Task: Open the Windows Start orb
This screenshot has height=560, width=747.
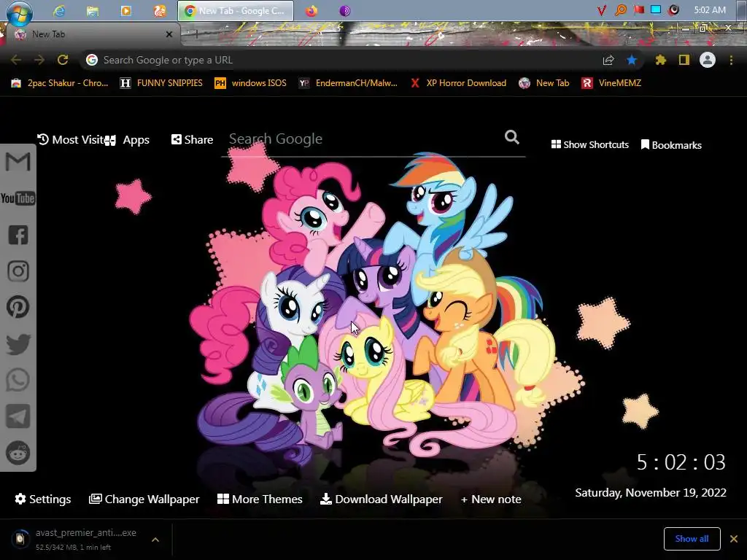Action: pos(19,13)
